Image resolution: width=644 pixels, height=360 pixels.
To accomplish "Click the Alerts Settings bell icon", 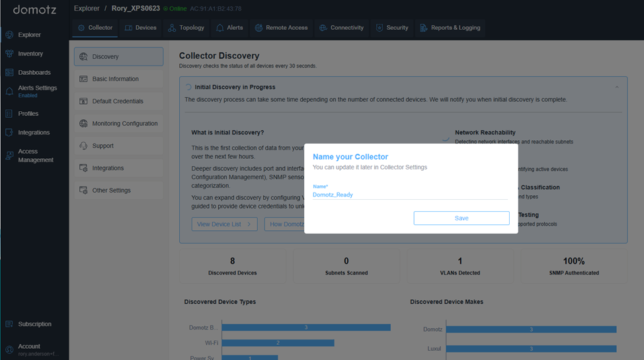I will [9, 91].
